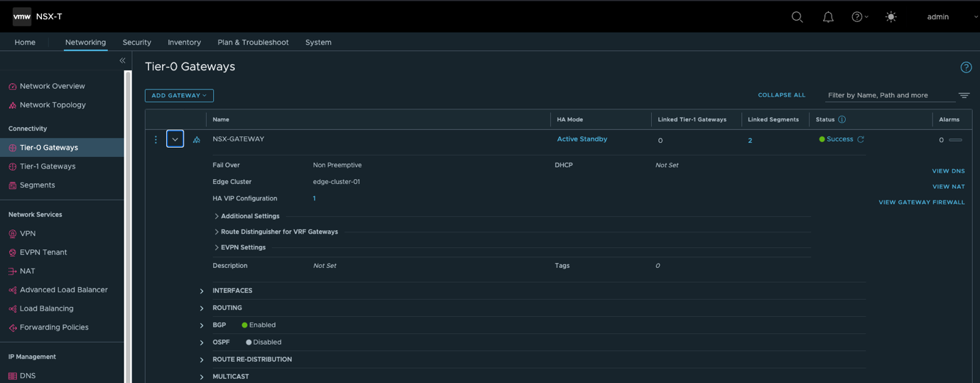Click the Tier-1 Gateways sidebar icon
The image size is (980, 383).
pos(12,166)
